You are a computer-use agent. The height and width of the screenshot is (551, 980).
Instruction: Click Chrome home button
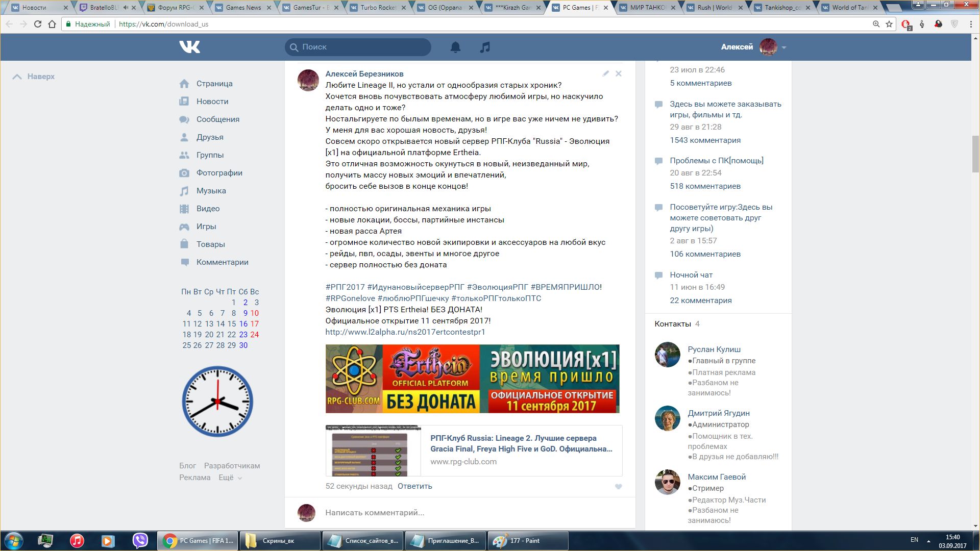[52, 24]
